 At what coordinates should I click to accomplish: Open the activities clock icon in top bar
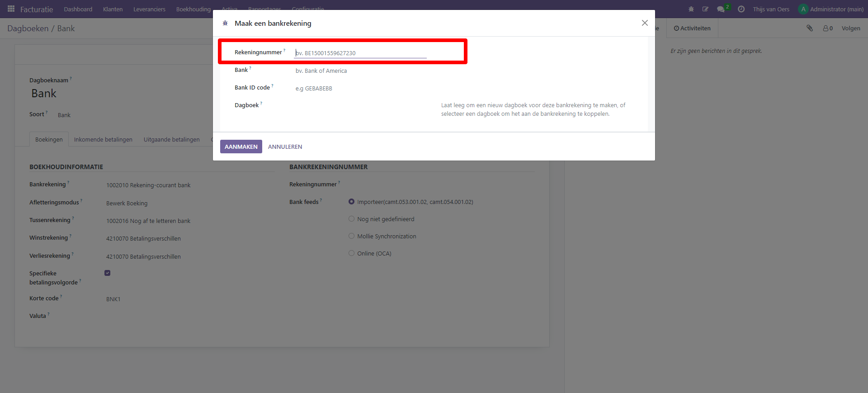pyautogui.click(x=741, y=9)
